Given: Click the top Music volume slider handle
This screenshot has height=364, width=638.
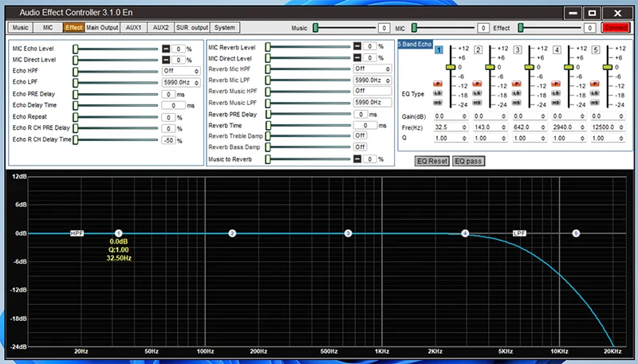Looking at the screenshot, I should click(x=315, y=28).
